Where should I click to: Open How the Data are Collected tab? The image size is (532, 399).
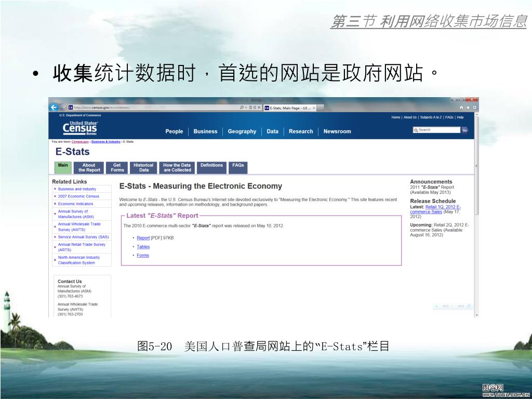click(177, 168)
